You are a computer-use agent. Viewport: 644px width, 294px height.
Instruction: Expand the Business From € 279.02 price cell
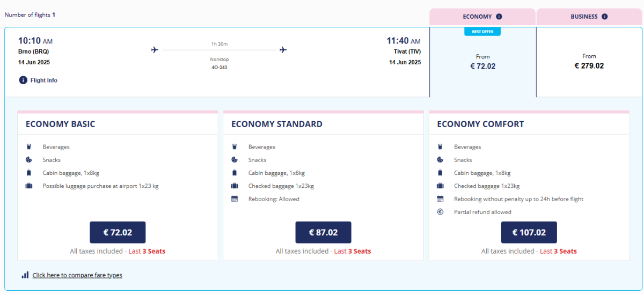(x=589, y=62)
